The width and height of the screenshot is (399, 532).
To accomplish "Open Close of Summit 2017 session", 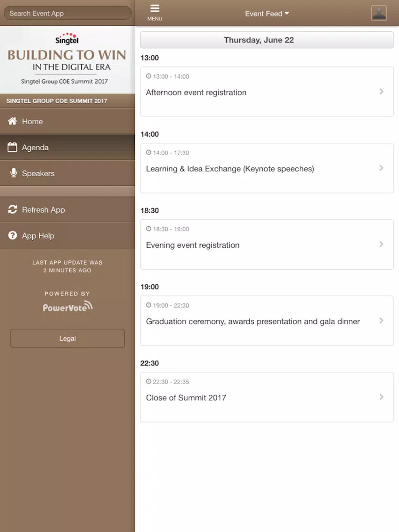I will click(267, 397).
